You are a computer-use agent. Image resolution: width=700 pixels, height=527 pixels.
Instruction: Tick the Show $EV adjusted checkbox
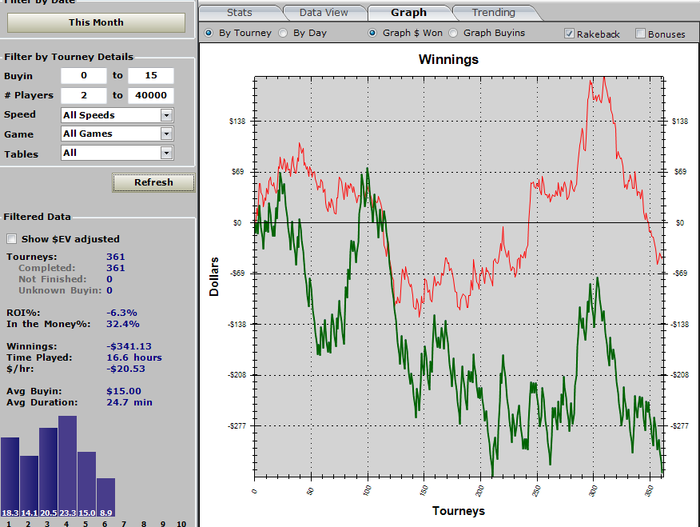click(x=12, y=239)
